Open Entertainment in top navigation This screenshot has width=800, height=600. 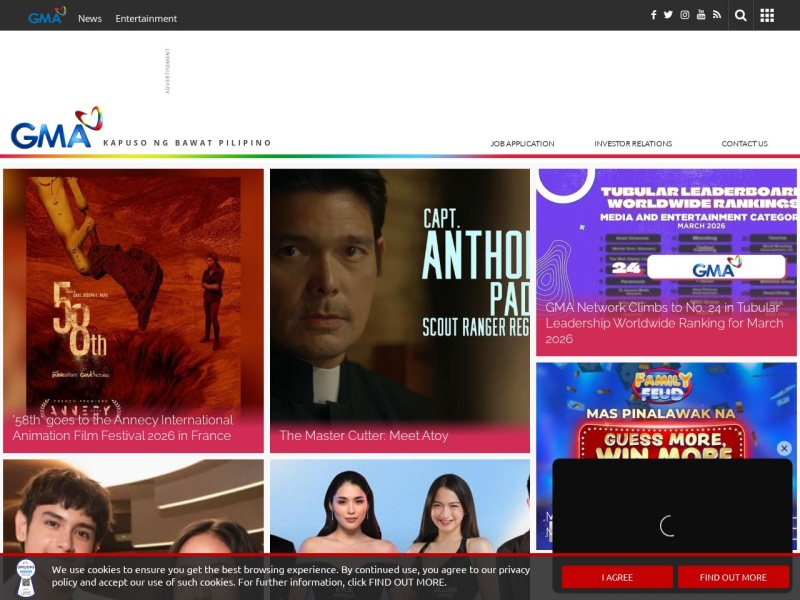[146, 18]
